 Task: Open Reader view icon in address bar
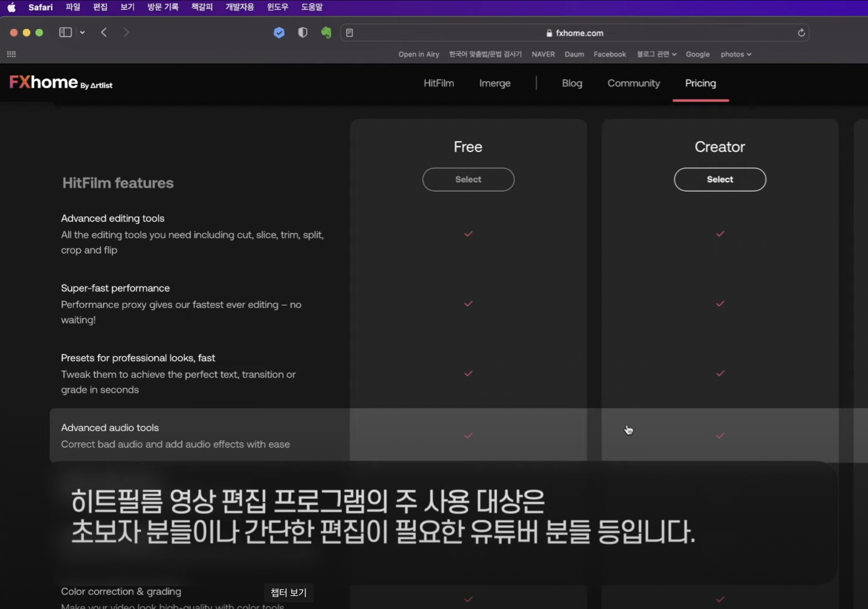pos(349,33)
